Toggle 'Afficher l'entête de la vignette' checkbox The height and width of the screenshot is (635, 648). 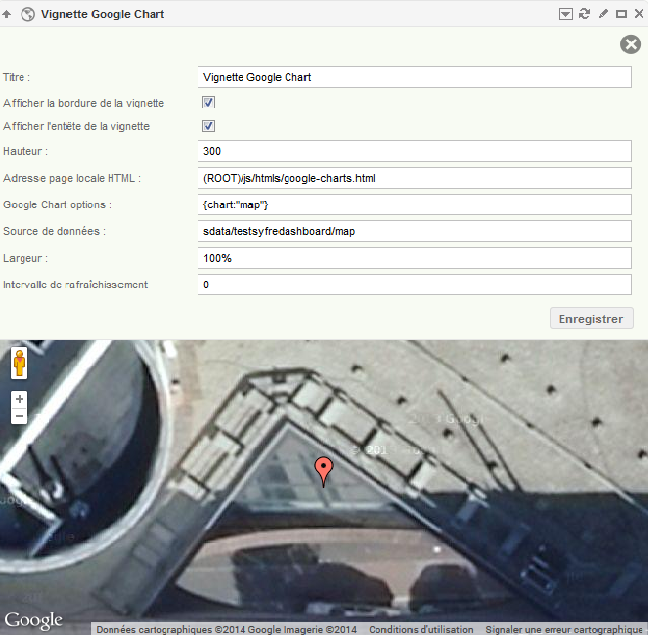pos(208,126)
